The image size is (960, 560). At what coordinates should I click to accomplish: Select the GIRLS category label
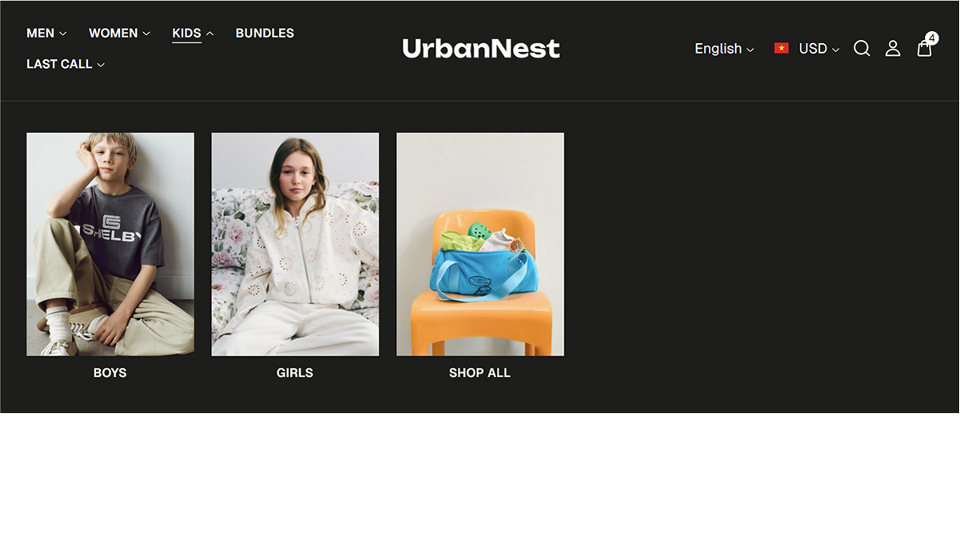pos(295,373)
